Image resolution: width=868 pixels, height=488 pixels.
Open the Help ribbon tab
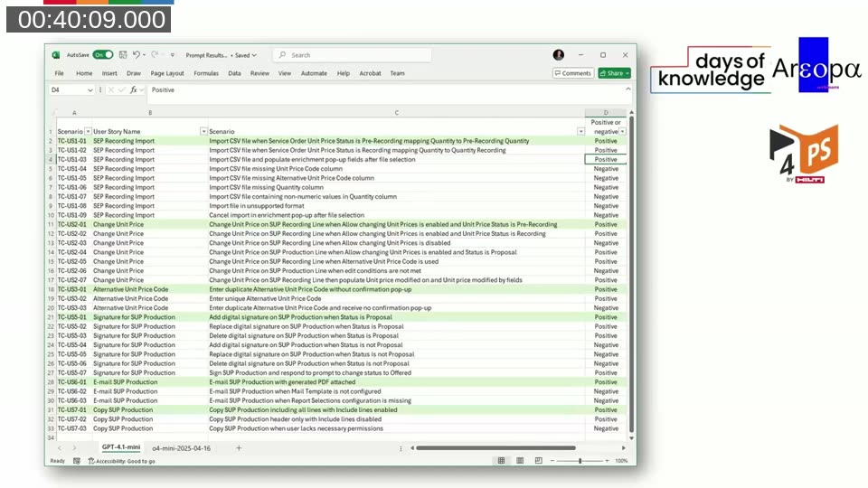pos(344,73)
